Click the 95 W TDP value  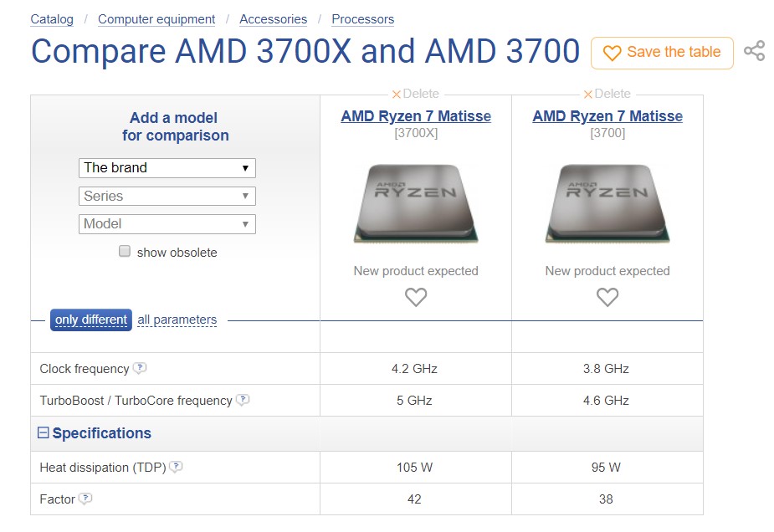pos(606,468)
